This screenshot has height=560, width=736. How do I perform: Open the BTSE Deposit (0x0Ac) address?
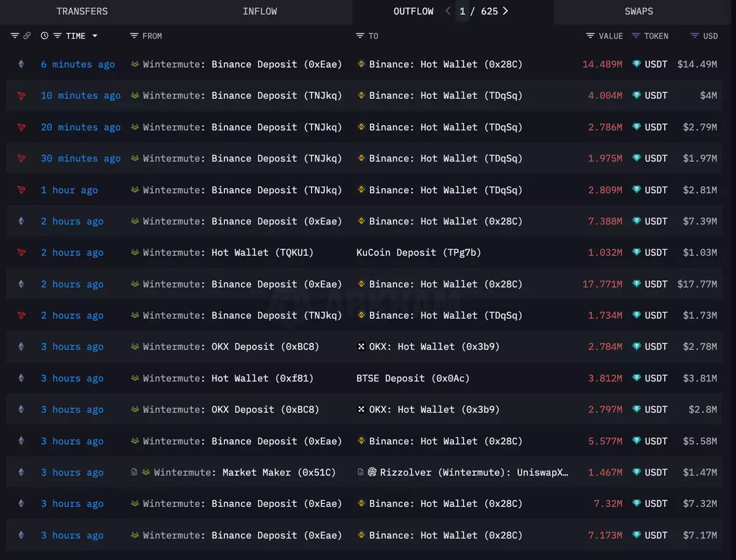click(413, 378)
